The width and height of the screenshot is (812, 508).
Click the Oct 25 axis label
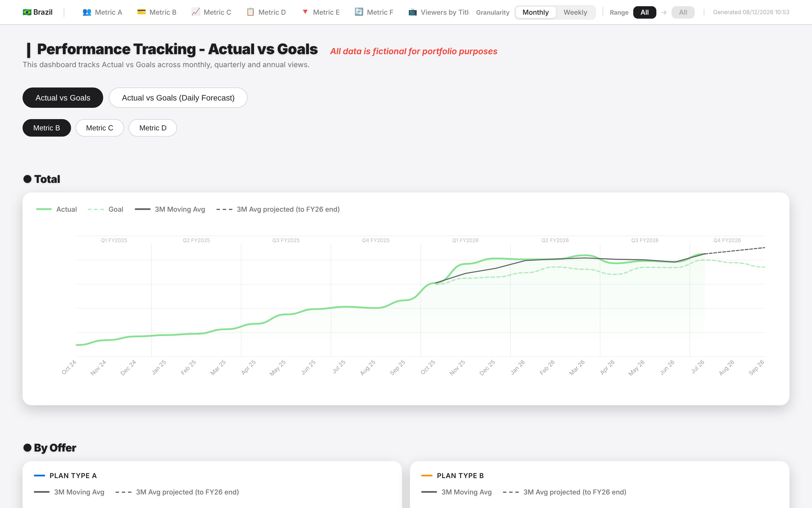(x=428, y=367)
